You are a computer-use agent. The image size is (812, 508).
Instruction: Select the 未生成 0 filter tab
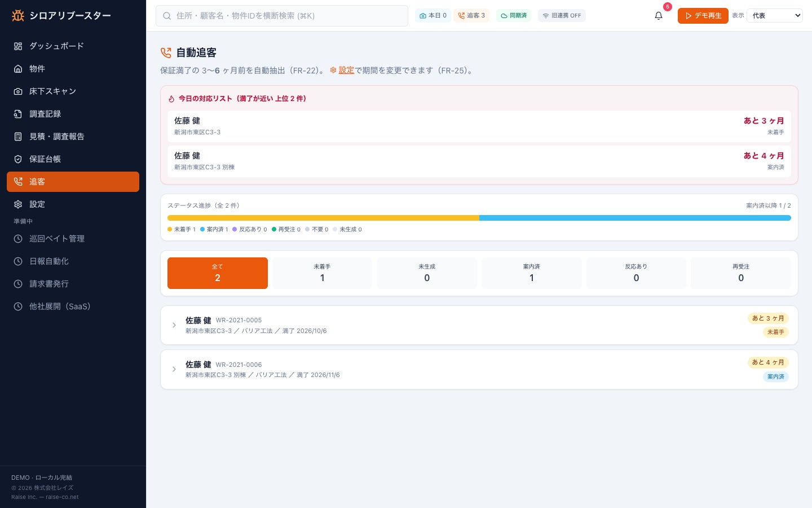427,273
